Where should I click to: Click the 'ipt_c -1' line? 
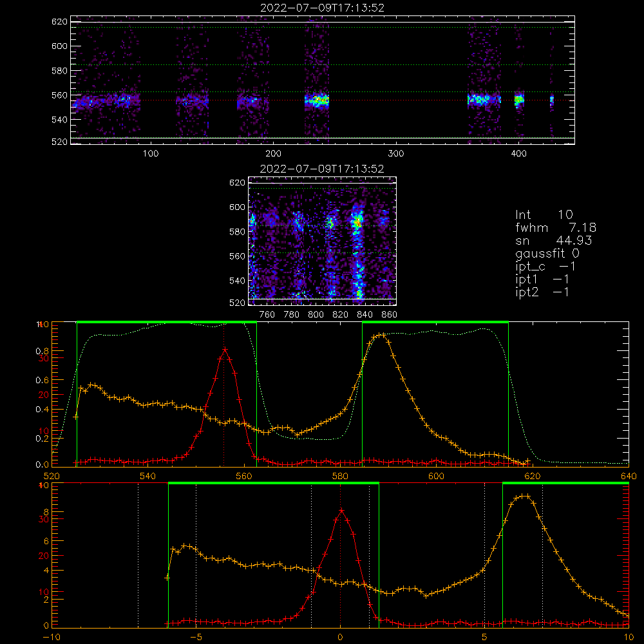[x=545, y=267]
